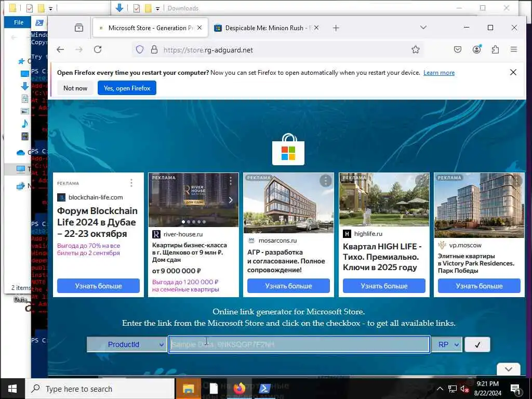
Task: Click the checkmark submit button
Action: click(477, 344)
